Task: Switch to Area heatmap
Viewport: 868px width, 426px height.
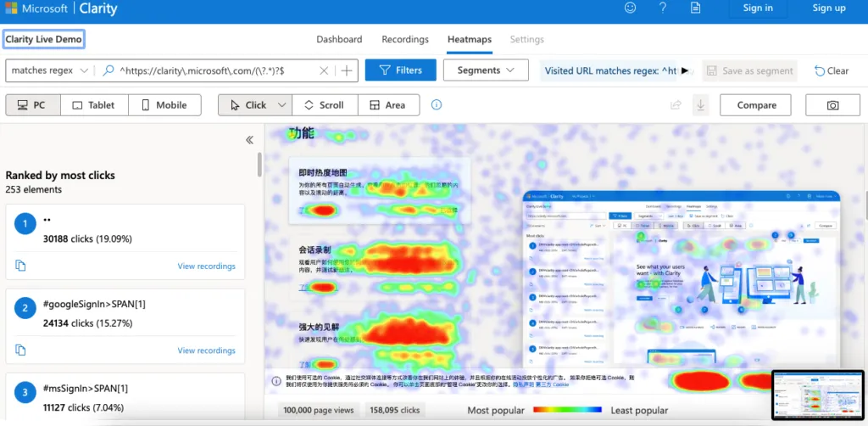Action: coord(388,105)
